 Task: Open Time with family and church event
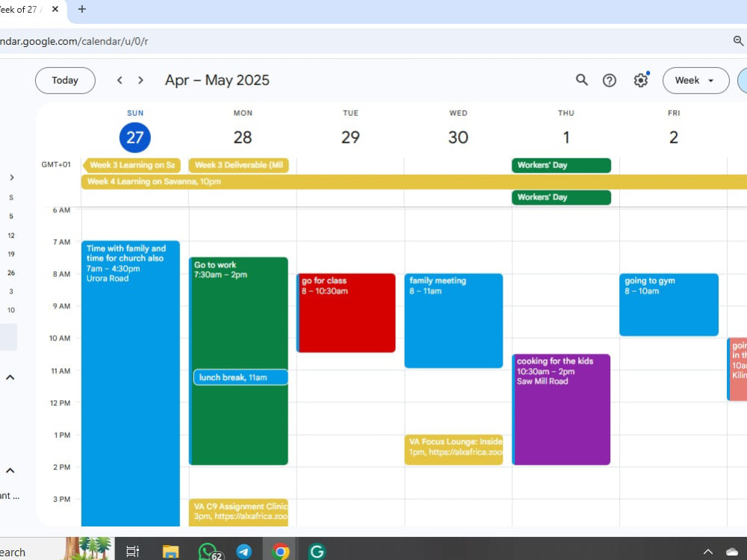[x=131, y=383]
